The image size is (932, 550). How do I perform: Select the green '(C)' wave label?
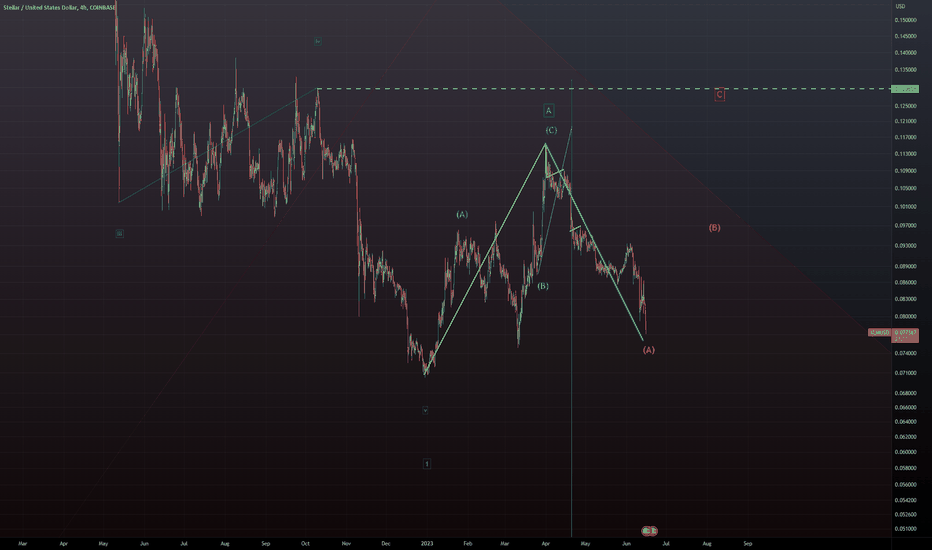pos(551,130)
